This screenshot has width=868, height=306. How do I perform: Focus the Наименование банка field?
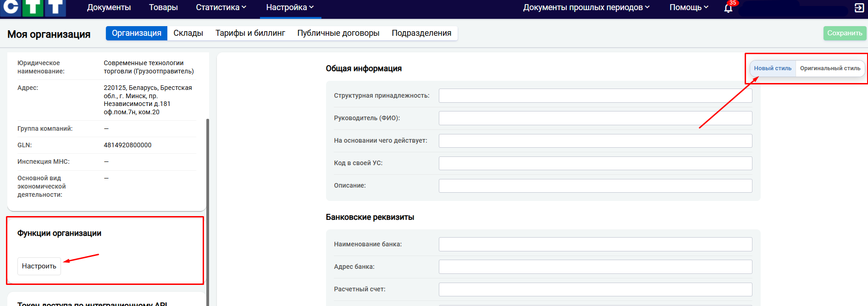[595, 244]
